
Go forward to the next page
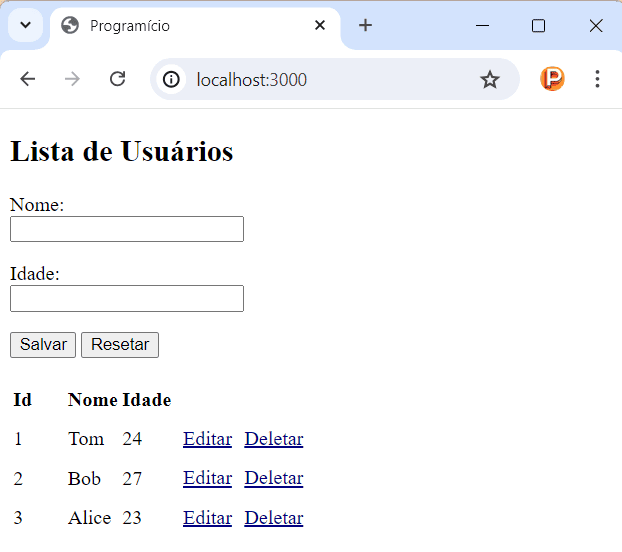coord(72,79)
